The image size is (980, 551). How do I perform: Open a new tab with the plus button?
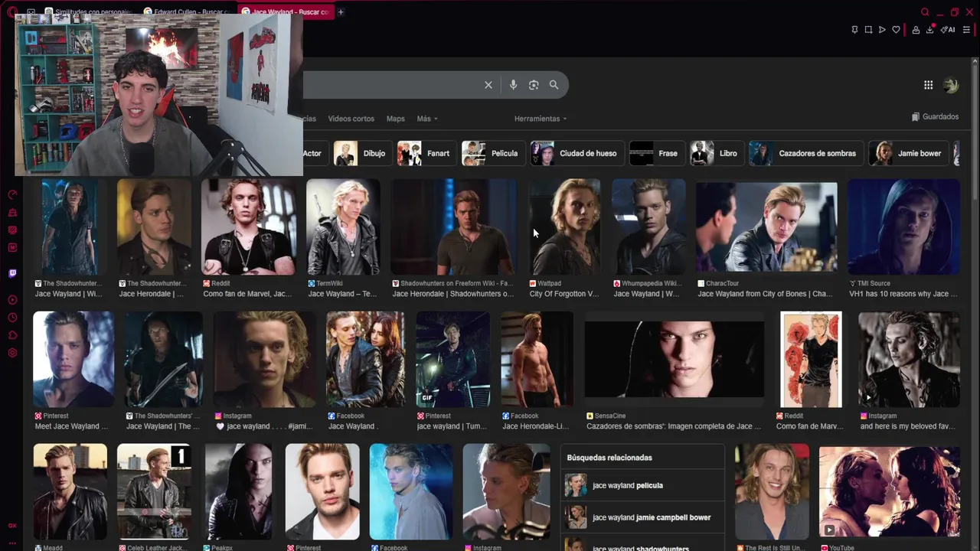[x=341, y=12]
